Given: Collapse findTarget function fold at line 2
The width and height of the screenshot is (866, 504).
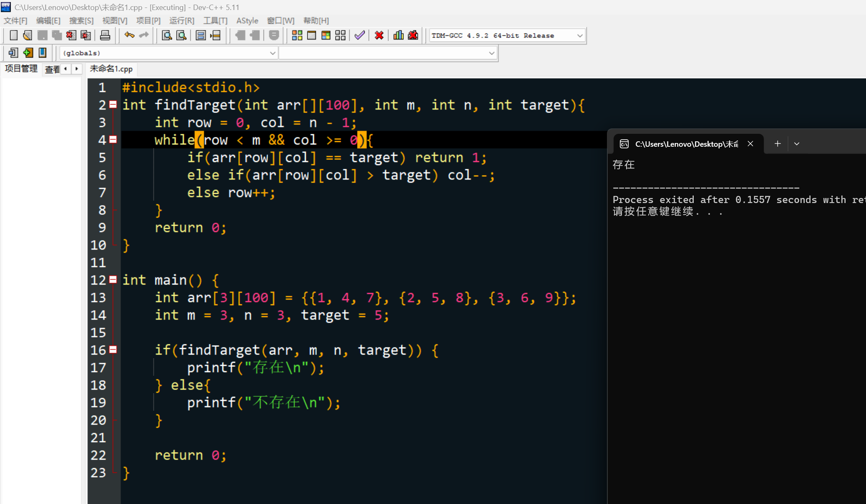Looking at the screenshot, I should [x=113, y=105].
